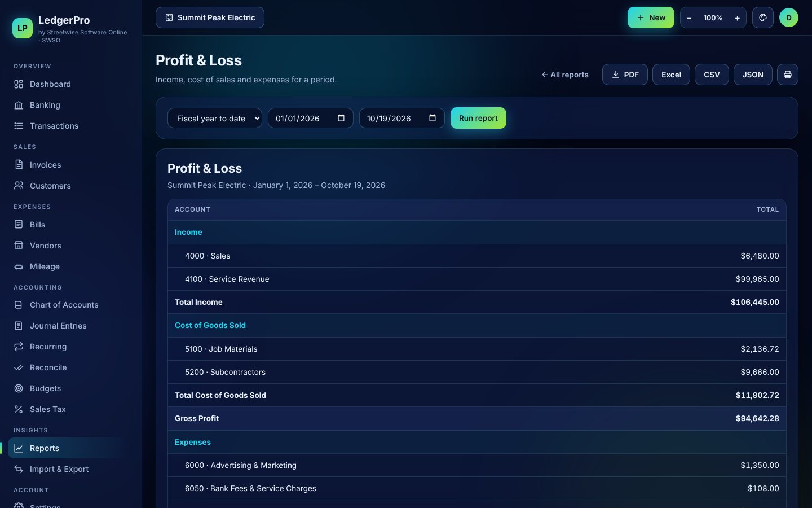
Task: Click the LedgerPro LP logo
Action: click(x=23, y=28)
